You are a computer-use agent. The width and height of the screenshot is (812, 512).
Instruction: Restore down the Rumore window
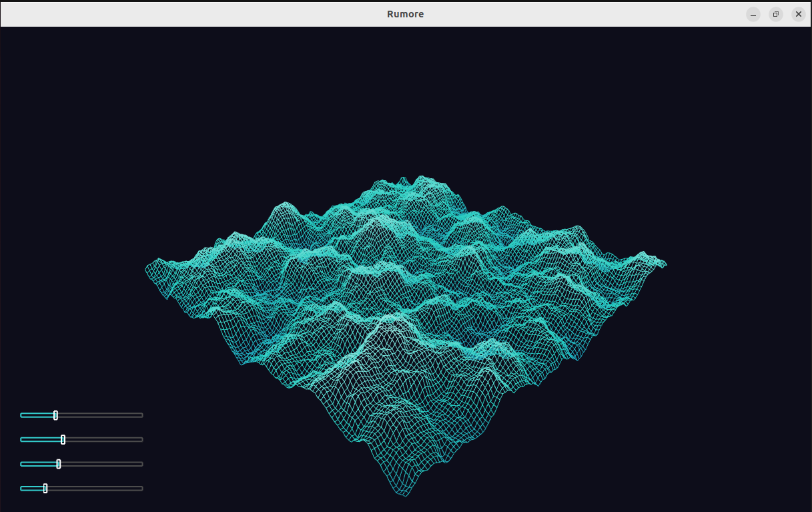776,14
